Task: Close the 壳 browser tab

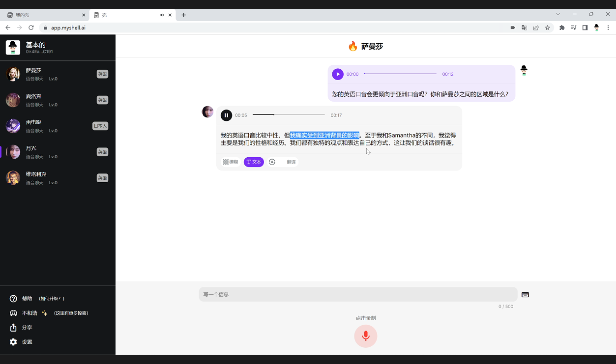Action: point(171,15)
